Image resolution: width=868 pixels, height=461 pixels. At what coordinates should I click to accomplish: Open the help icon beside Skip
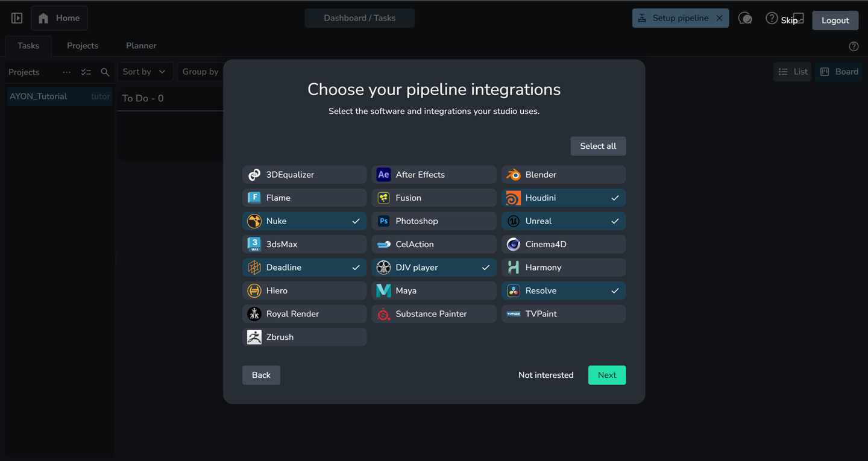(x=772, y=18)
